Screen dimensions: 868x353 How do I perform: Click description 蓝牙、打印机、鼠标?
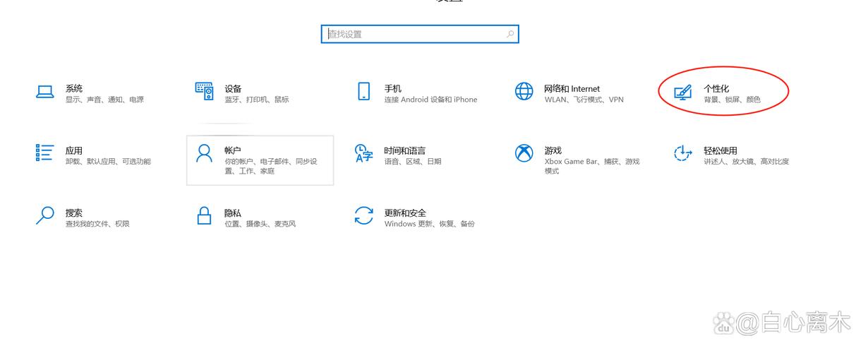tap(257, 100)
